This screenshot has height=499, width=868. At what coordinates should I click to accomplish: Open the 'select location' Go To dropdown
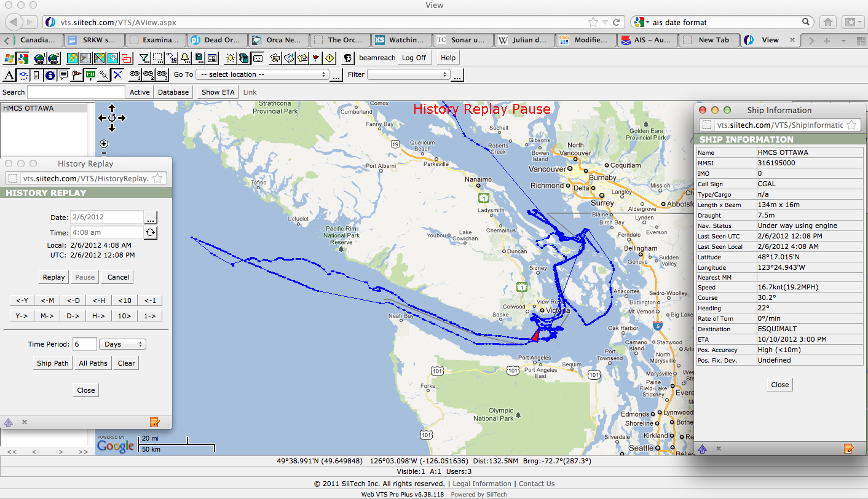(261, 74)
